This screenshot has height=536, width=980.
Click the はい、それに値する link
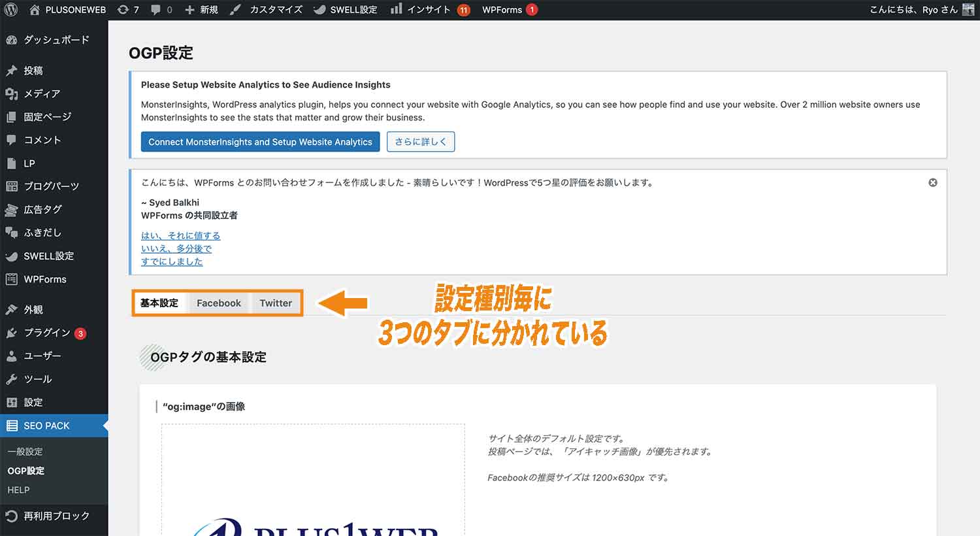point(181,235)
